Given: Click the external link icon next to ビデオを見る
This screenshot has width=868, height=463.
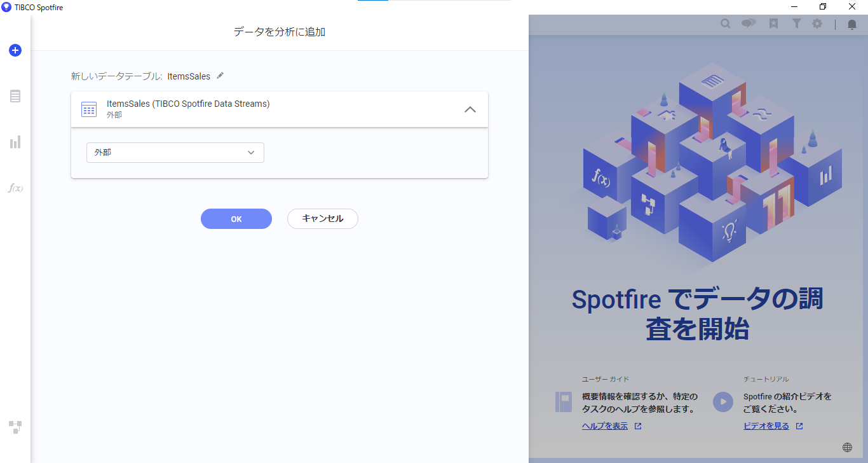Looking at the screenshot, I should pos(799,426).
